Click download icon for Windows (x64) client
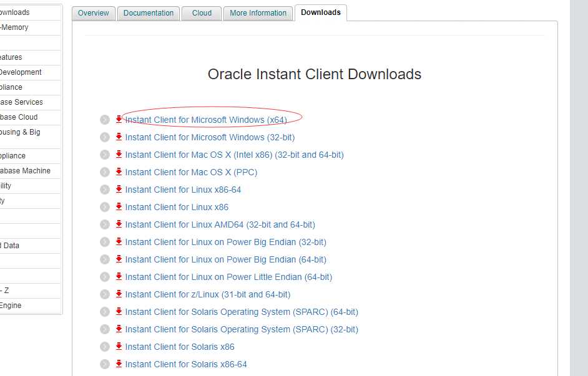Viewport: 588px width, 376px height. coord(119,119)
